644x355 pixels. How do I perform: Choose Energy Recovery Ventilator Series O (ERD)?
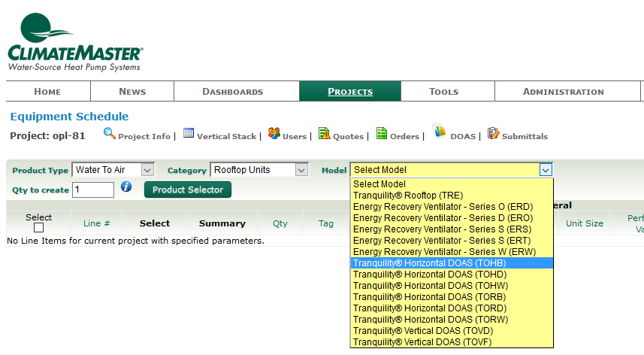point(452,207)
